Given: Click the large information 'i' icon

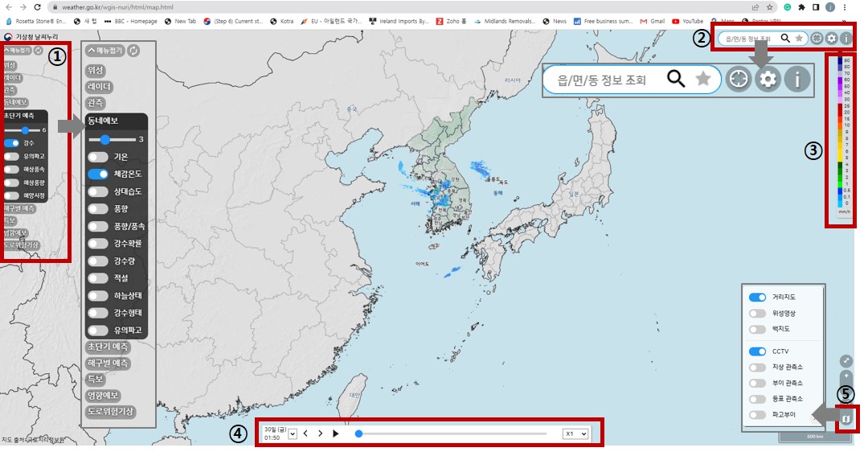Looking at the screenshot, I should coord(797,80).
